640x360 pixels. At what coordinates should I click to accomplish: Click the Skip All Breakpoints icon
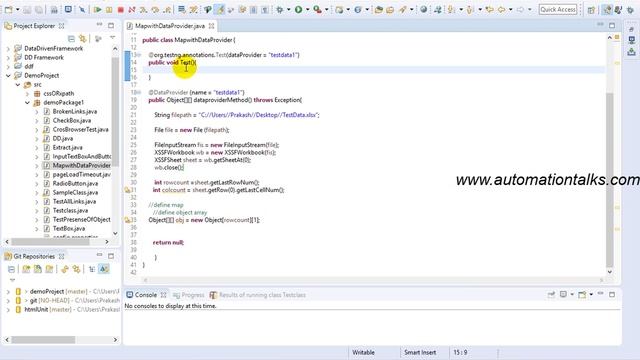82,9
